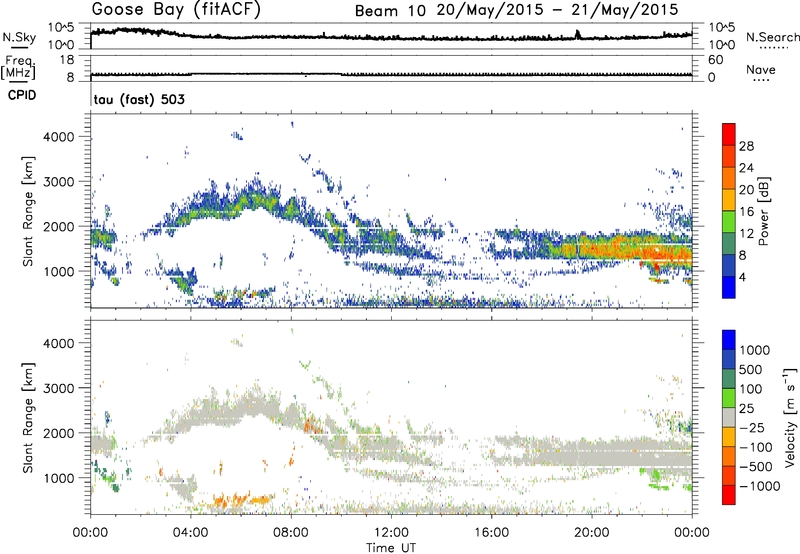Select the 04:00 time tick label
The width and height of the screenshot is (800, 554).
[x=190, y=533]
